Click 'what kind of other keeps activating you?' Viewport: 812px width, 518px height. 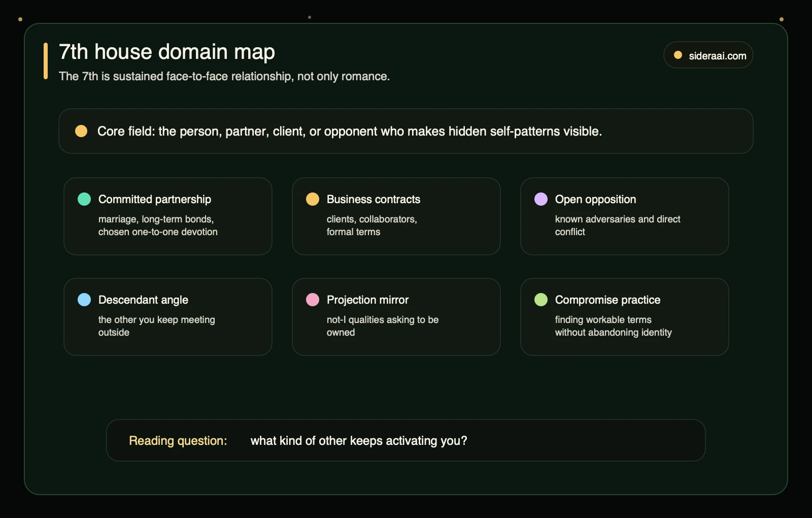359,441
